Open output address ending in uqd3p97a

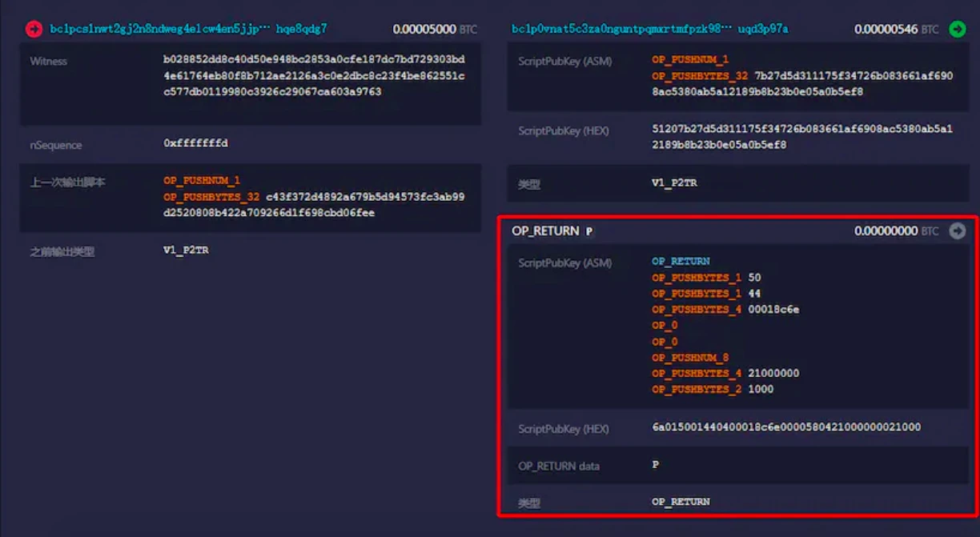pyautogui.click(x=649, y=30)
